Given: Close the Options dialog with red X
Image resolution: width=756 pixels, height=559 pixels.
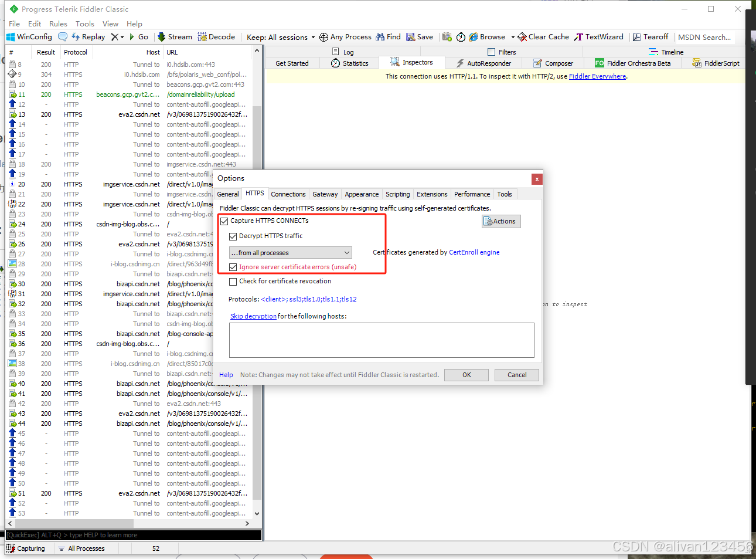Looking at the screenshot, I should tap(537, 179).
